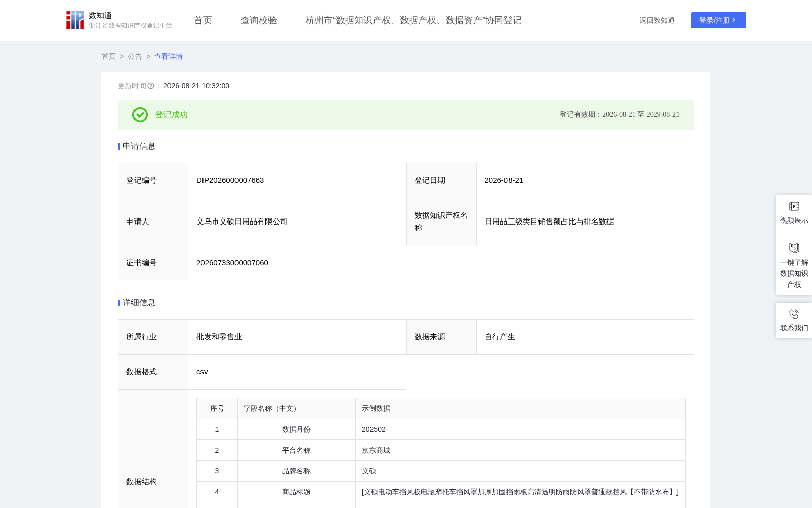Click 公告 in the breadcrumb

tap(135, 56)
